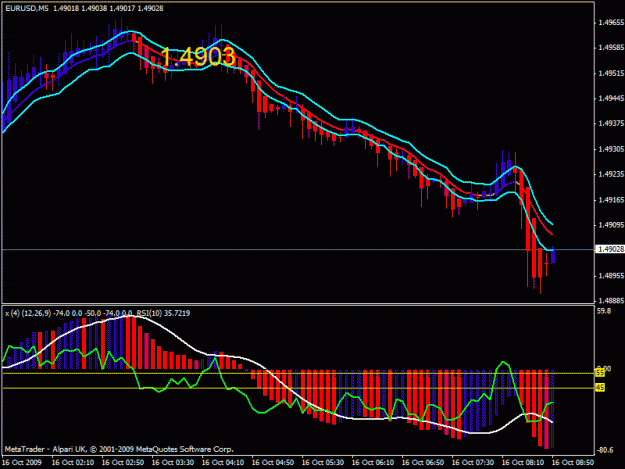Image resolution: width=625 pixels, height=469 pixels.
Task: Click the 16 Oct 02:10 time label
Action: [x=73, y=462]
